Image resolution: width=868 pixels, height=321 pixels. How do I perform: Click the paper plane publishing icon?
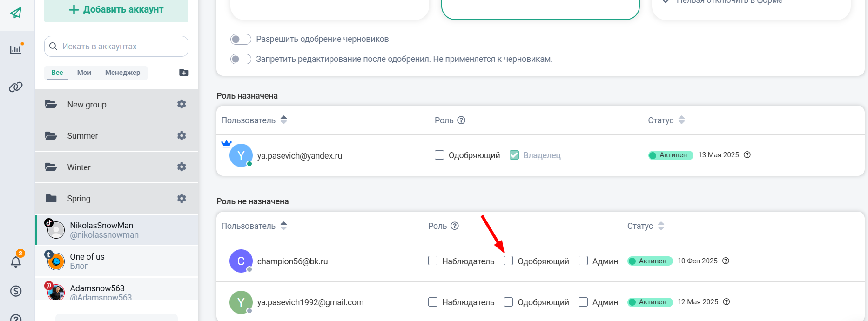coord(16,13)
